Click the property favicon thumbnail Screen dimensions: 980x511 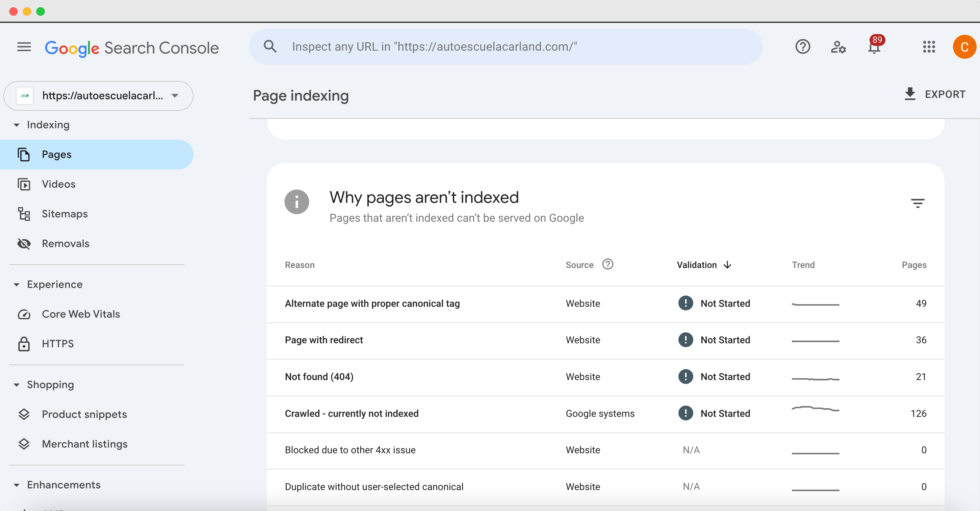click(25, 96)
